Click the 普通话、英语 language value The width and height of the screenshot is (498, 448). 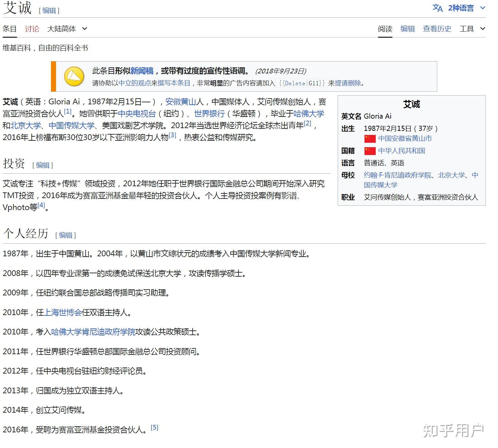pos(384,163)
